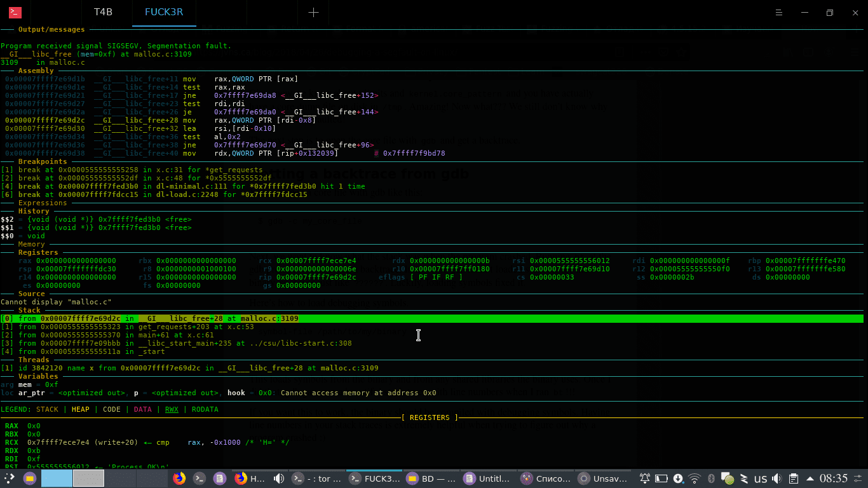Select the FUCK3R terminal tab

(164, 12)
